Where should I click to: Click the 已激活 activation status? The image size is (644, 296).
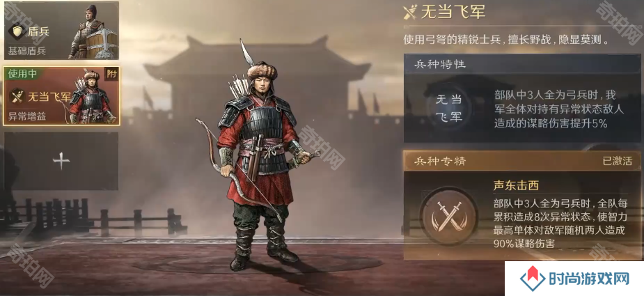[x=617, y=161]
